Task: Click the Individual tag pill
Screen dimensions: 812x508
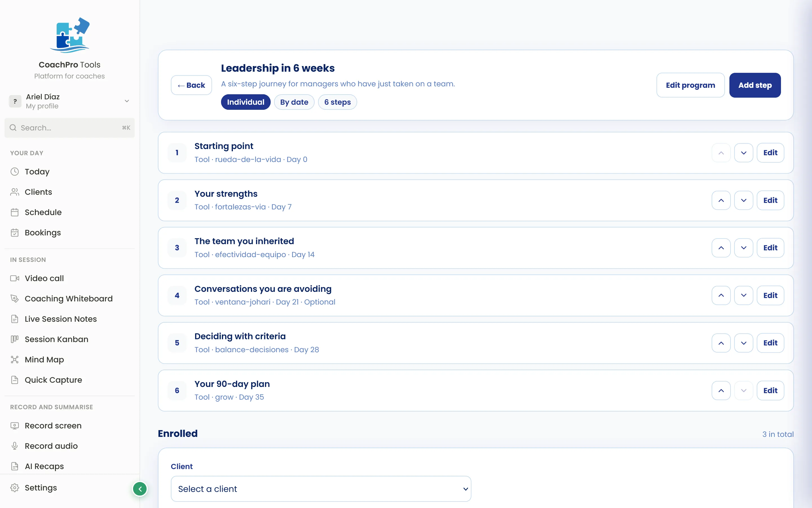Action: pos(246,102)
